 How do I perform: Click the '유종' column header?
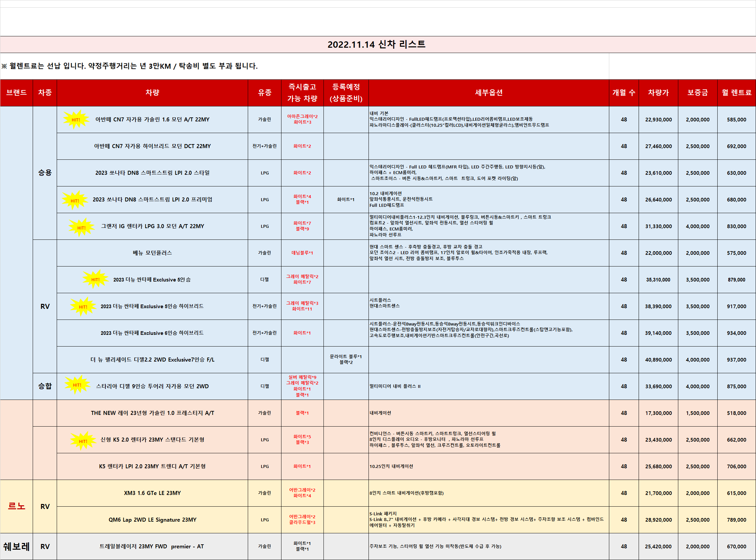coord(265,93)
